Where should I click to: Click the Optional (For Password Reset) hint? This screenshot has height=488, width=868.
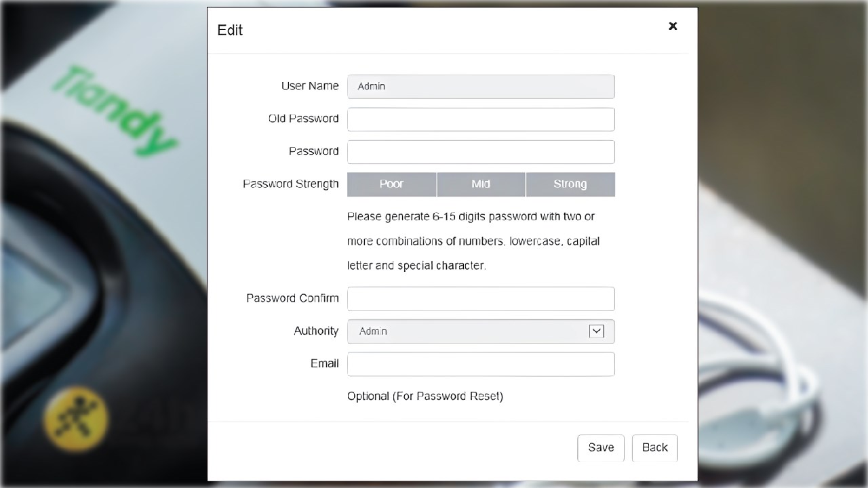click(x=425, y=396)
